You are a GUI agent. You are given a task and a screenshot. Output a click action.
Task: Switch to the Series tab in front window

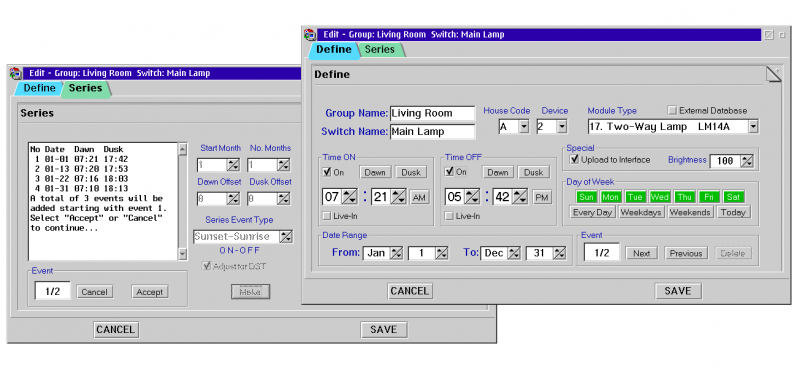point(380,50)
